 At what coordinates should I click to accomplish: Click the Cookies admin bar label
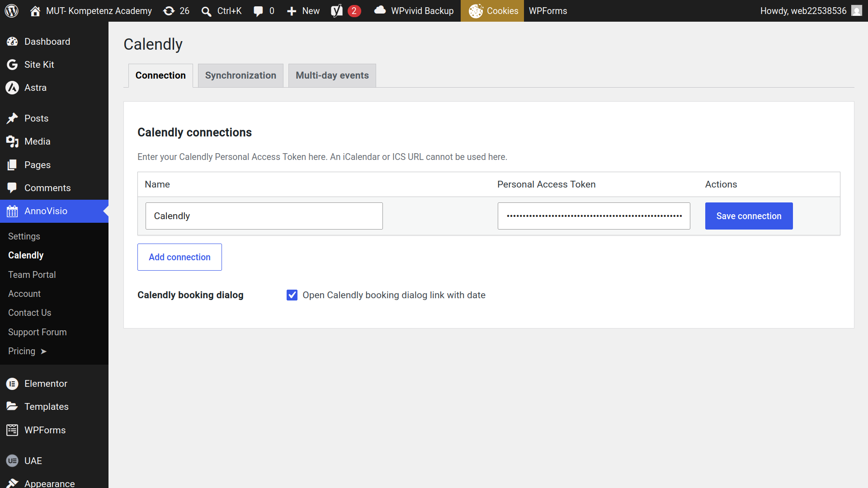tap(502, 11)
